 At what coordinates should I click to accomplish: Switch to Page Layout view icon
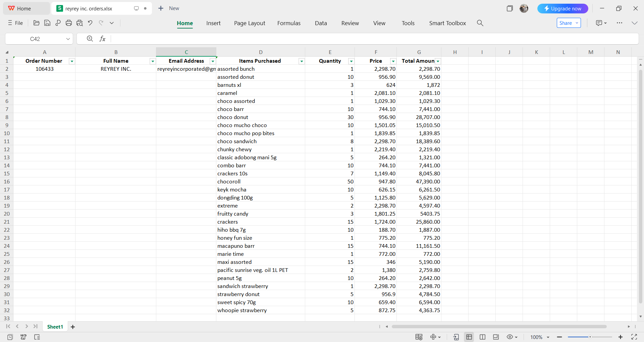[496, 337]
